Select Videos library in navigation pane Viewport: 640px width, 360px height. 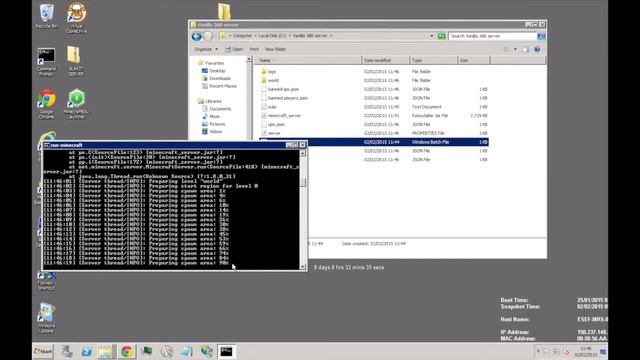212,131
